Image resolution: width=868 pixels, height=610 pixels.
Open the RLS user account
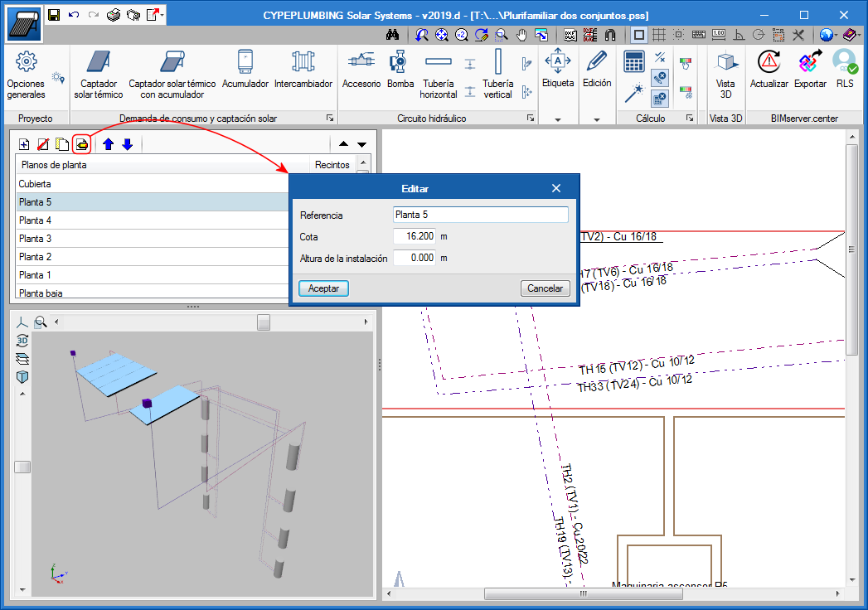(845, 69)
